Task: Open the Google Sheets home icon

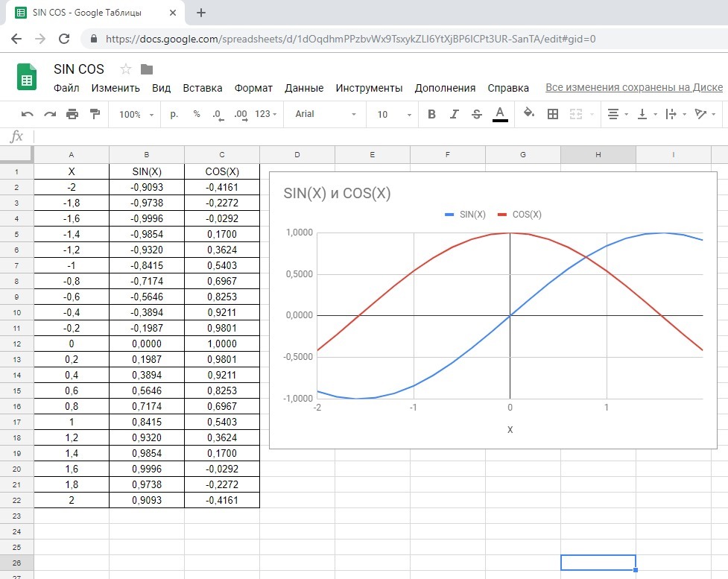Action: [27, 77]
